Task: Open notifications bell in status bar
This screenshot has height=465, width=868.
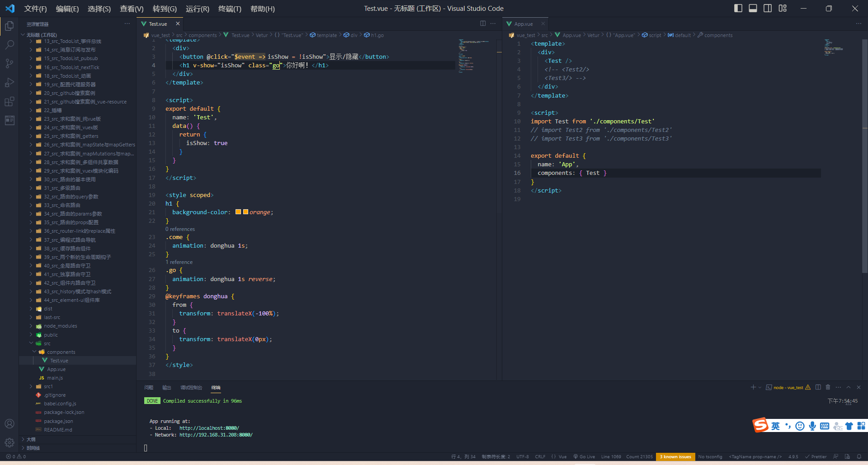Action: (x=859, y=456)
